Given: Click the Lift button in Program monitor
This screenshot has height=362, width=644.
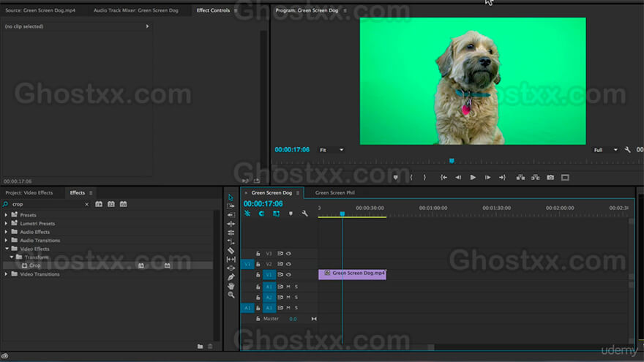Looking at the screenshot, I should 520,177.
